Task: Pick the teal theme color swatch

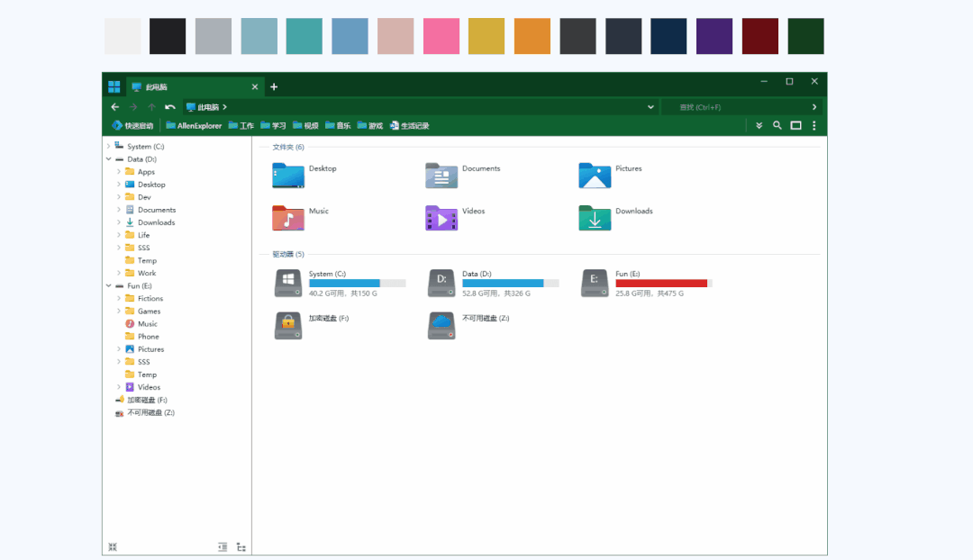Action: click(x=305, y=36)
